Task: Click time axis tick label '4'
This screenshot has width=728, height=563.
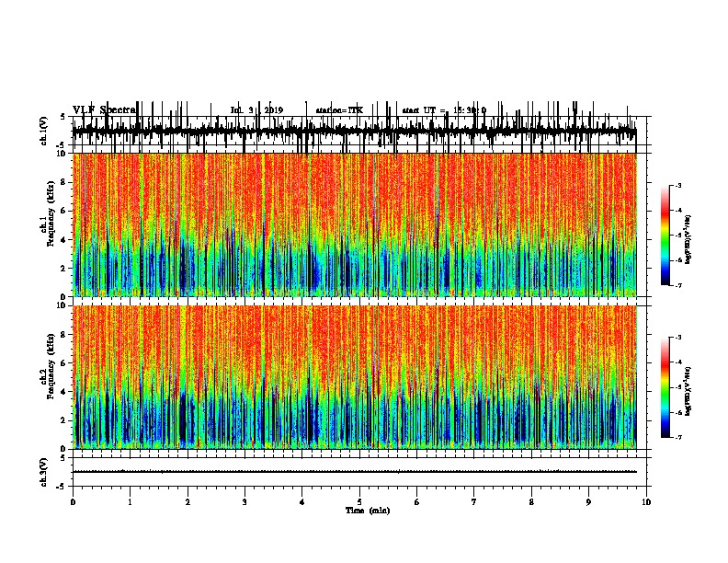Action: (x=302, y=502)
